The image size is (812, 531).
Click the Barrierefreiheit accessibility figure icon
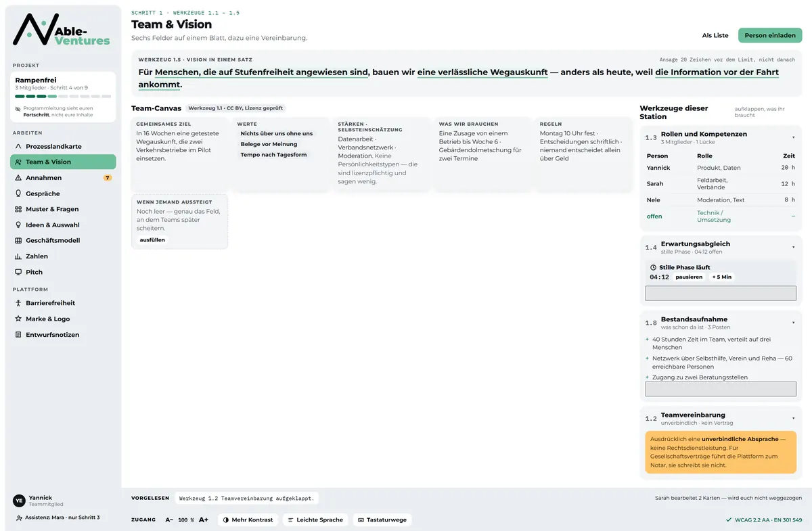19,303
